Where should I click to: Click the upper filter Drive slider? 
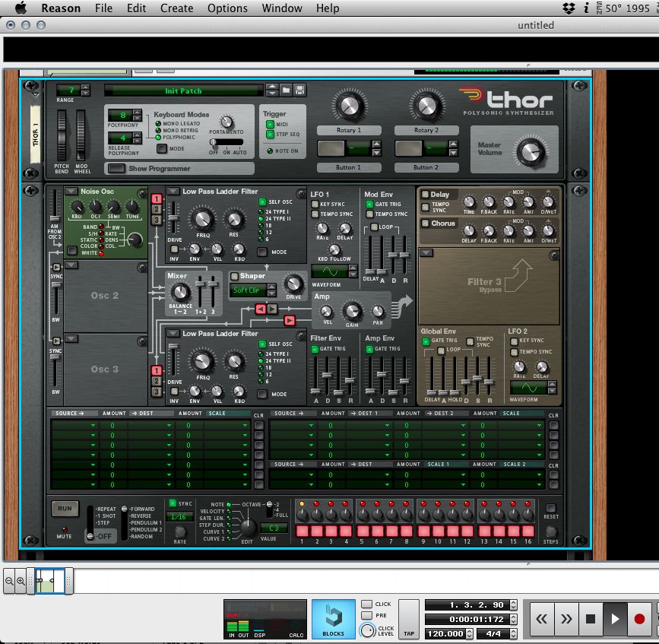(173, 217)
